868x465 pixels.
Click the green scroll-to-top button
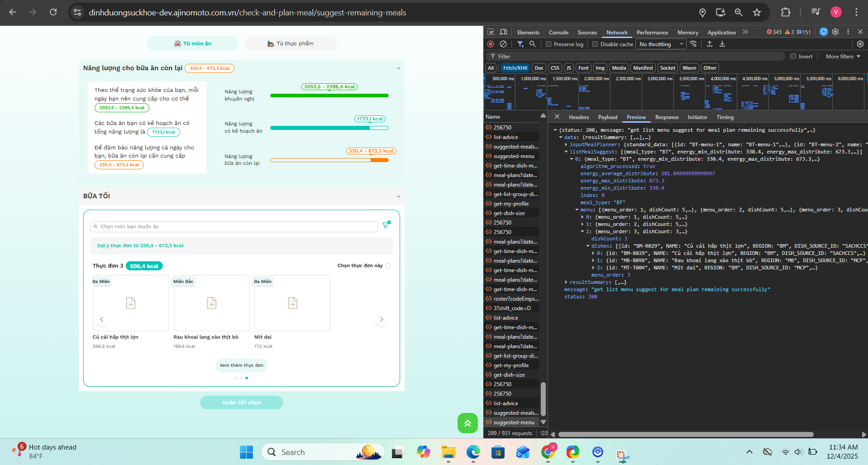pyautogui.click(x=467, y=423)
